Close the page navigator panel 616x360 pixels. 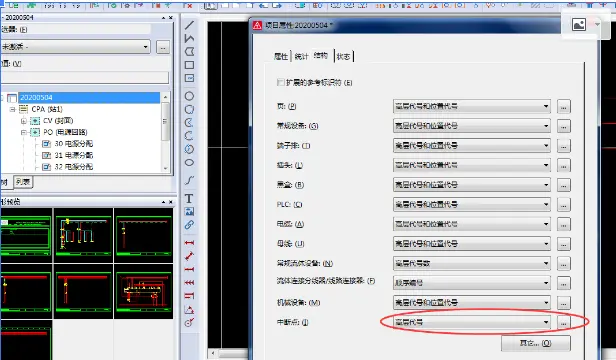170,18
